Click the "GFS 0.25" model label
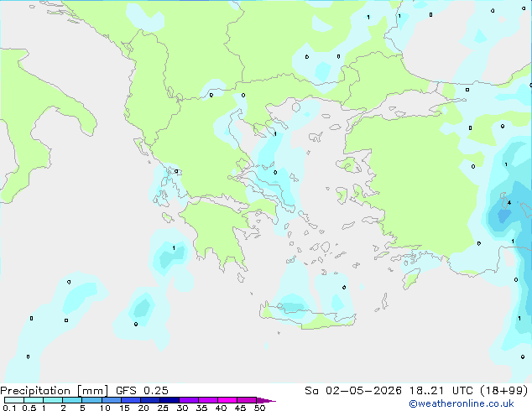This screenshot has height=411, width=532. pos(142,391)
